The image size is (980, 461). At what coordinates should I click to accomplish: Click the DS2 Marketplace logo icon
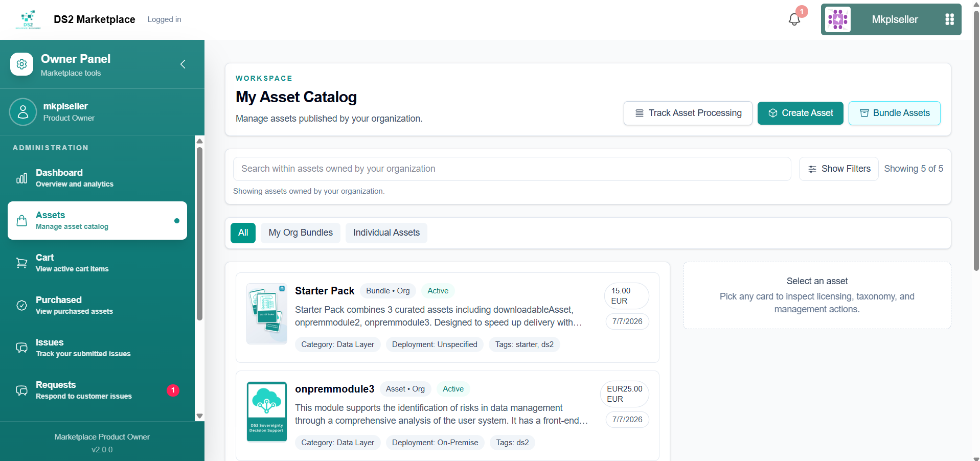click(28, 19)
